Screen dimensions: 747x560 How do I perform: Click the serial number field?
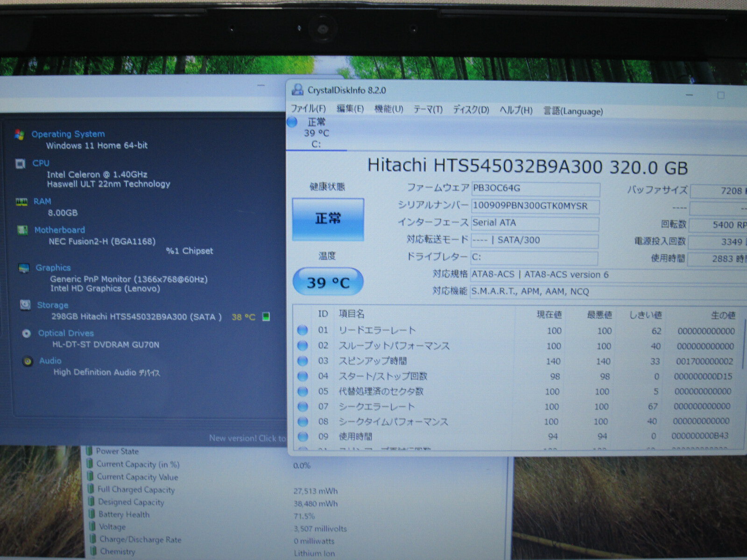point(536,206)
